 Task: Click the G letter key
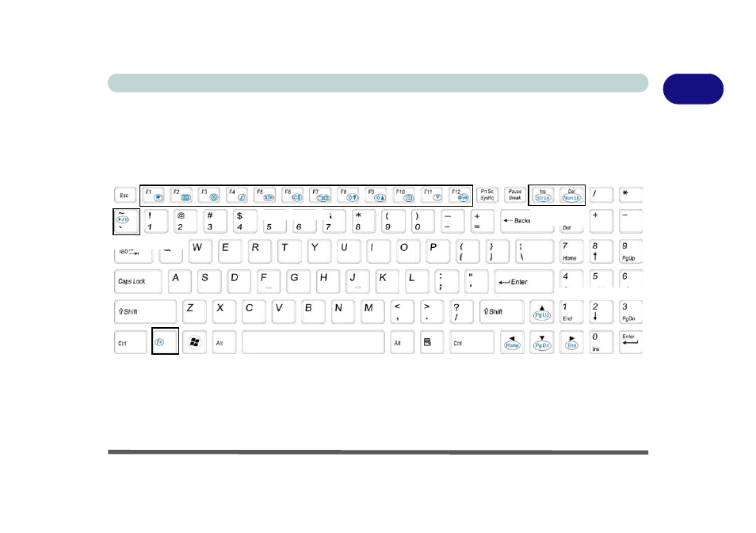299,281
